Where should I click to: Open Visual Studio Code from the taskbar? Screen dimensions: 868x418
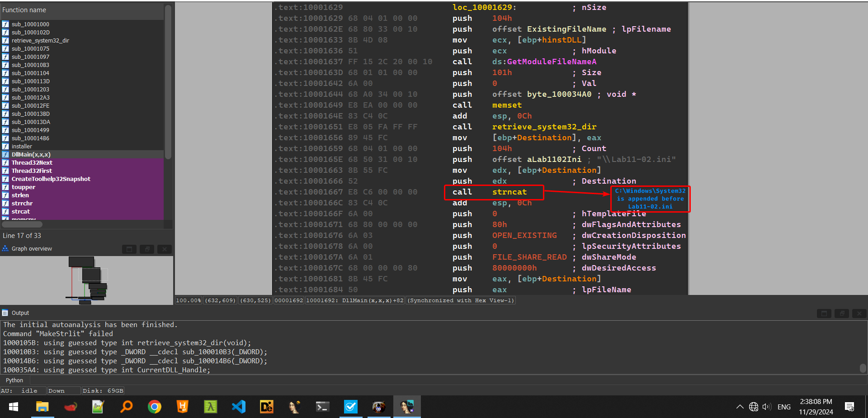[239, 407]
